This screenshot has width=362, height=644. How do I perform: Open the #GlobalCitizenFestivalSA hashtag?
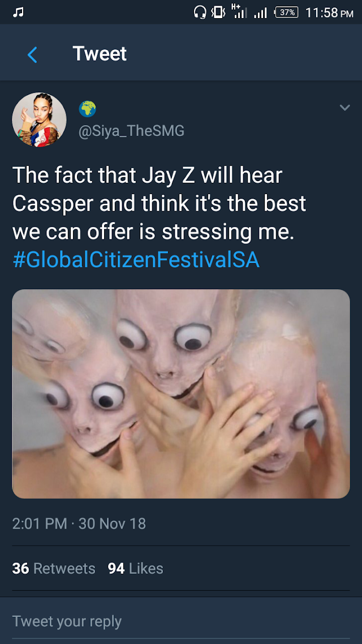tap(136, 260)
